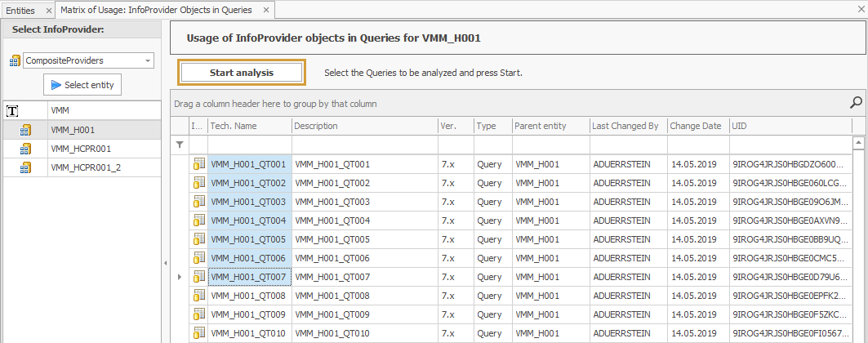Viewport: 868px width, 343px height.
Task: Click the query icon for VMM_H001_QT001
Action: (x=198, y=164)
